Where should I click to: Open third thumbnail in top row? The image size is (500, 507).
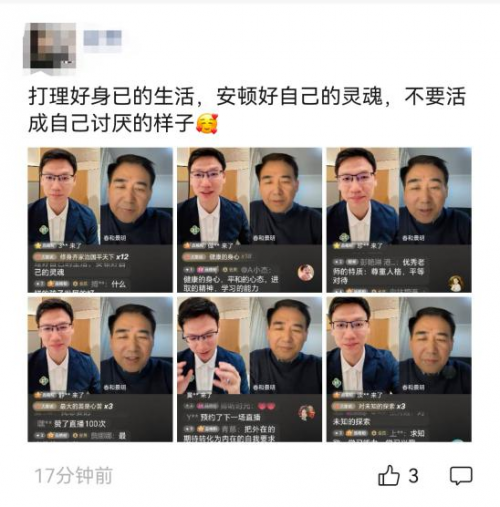point(399,220)
